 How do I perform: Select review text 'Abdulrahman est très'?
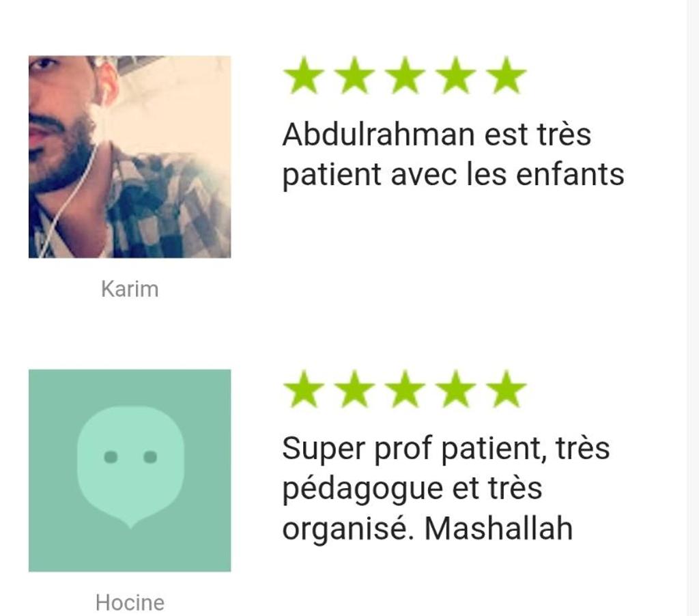437,134
